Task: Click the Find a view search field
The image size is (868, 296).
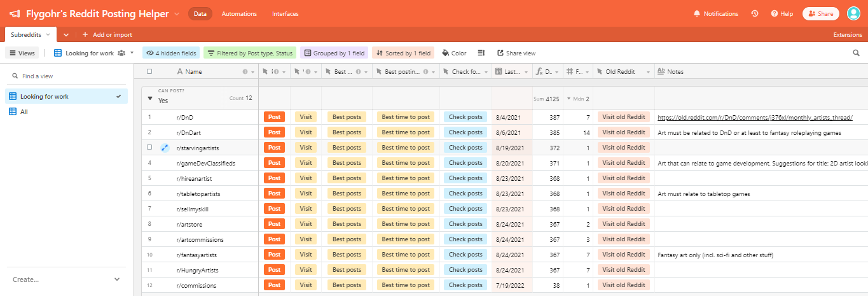Action: pyautogui.click(x=67, y=76)
